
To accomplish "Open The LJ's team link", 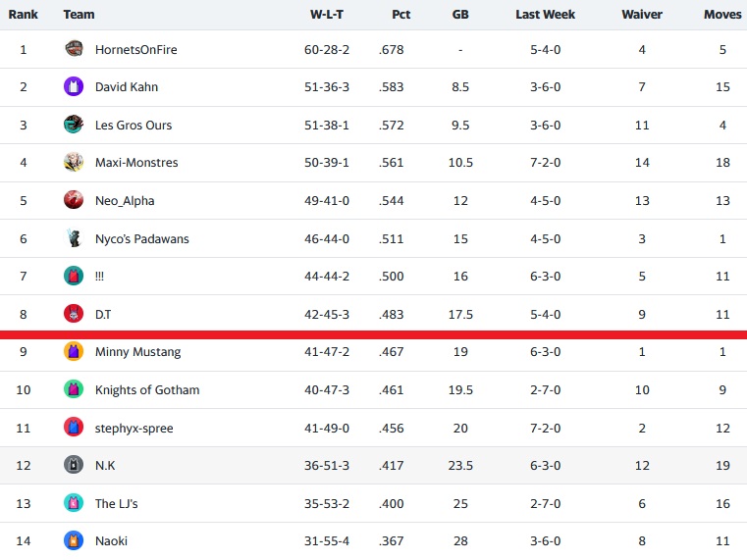I will click(116, 503).
